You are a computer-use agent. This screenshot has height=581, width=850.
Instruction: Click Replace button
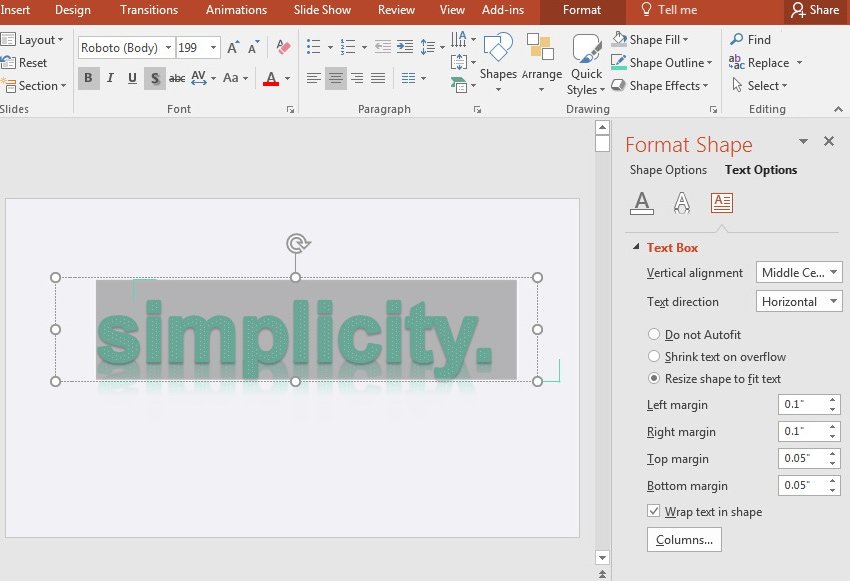tap(759, 63)
